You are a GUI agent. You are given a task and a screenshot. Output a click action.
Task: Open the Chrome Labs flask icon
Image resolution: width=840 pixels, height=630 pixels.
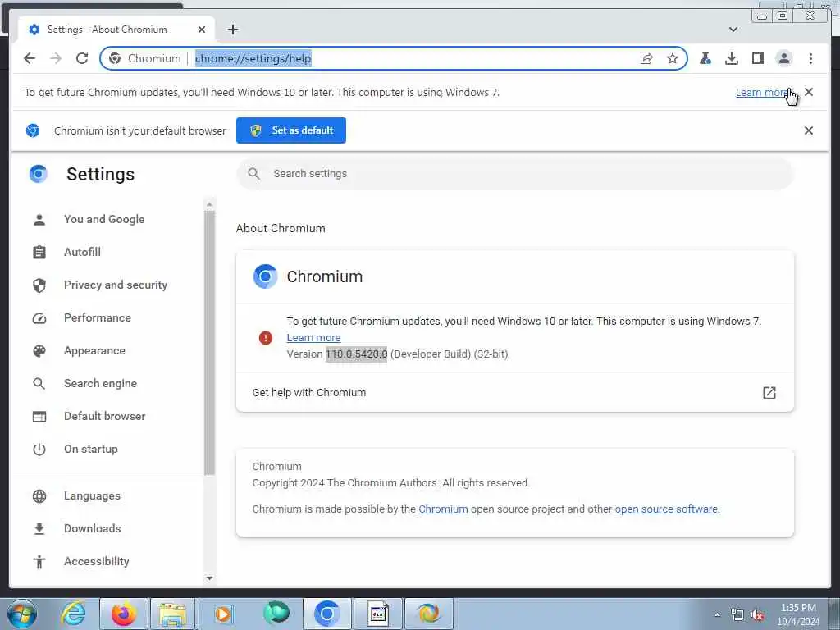coord(705,58)
